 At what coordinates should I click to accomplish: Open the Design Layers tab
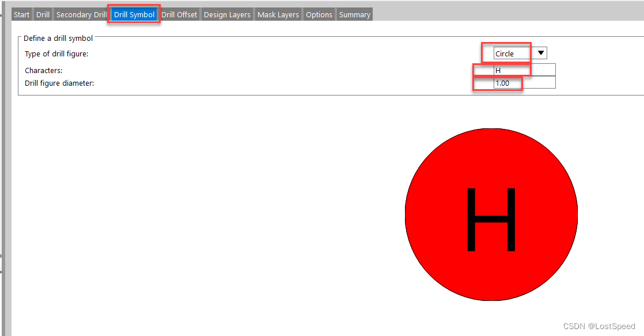tap(227, 14)
